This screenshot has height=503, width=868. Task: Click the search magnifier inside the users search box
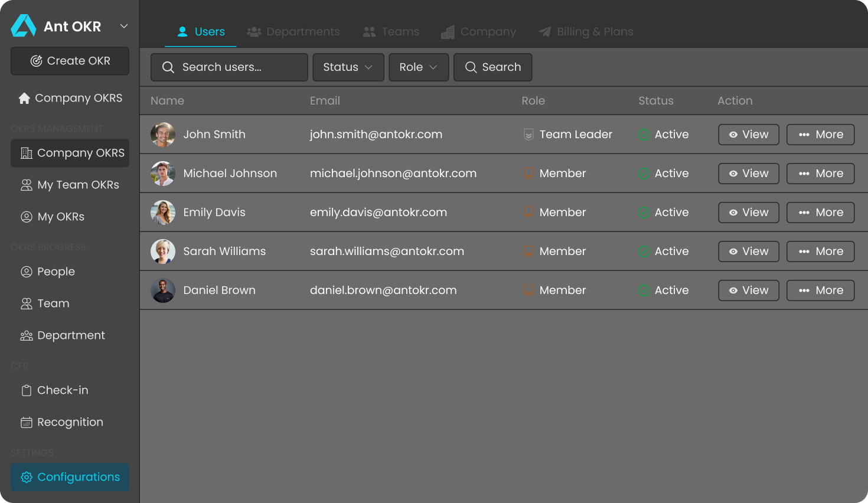pos(168,67)
